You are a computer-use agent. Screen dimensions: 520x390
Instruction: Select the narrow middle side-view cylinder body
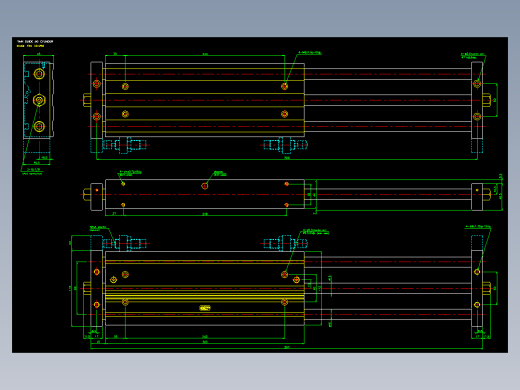coord(205,194)
